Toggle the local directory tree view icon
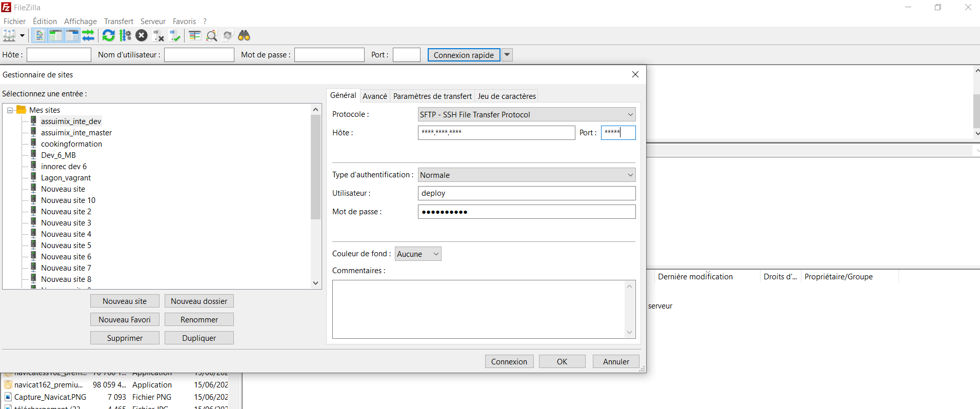Screen dimensions: 980x409 point(56,35)
